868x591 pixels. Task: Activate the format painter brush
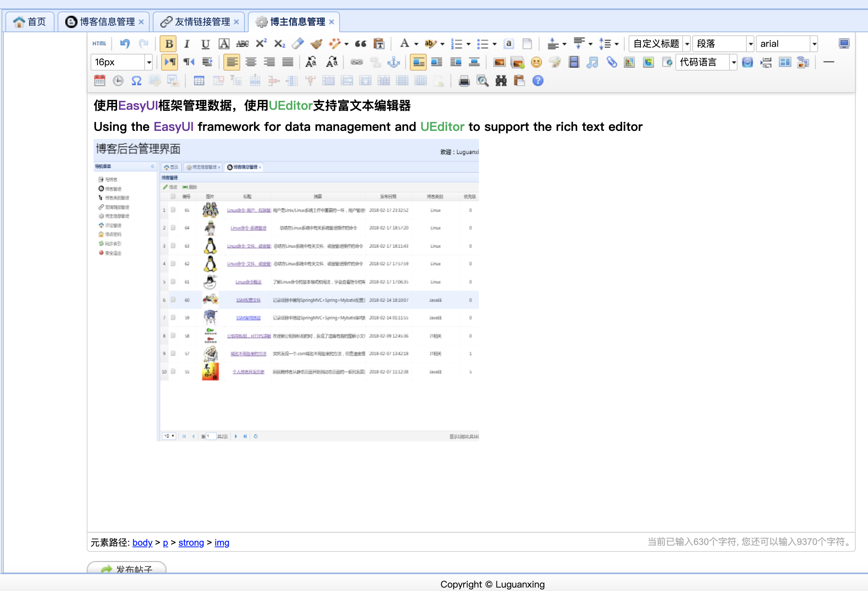tap(316, 44)
